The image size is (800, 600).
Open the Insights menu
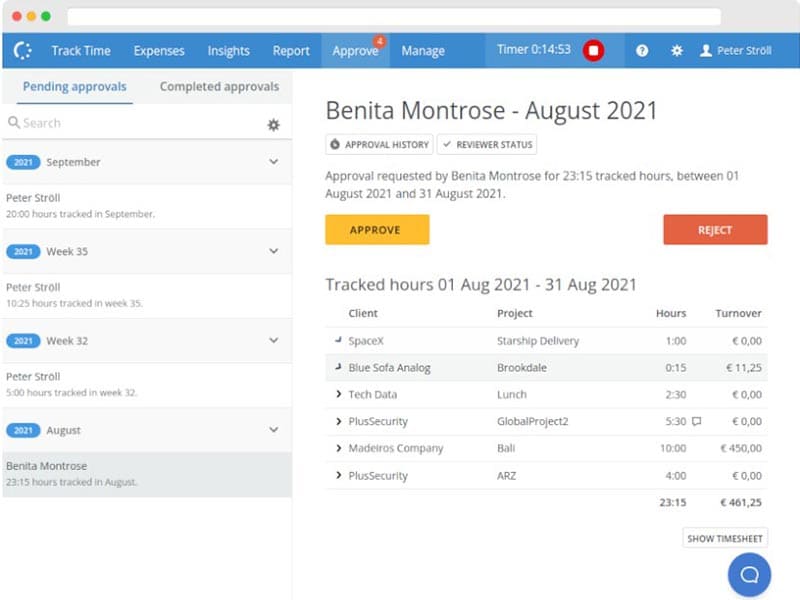(228, 51)
